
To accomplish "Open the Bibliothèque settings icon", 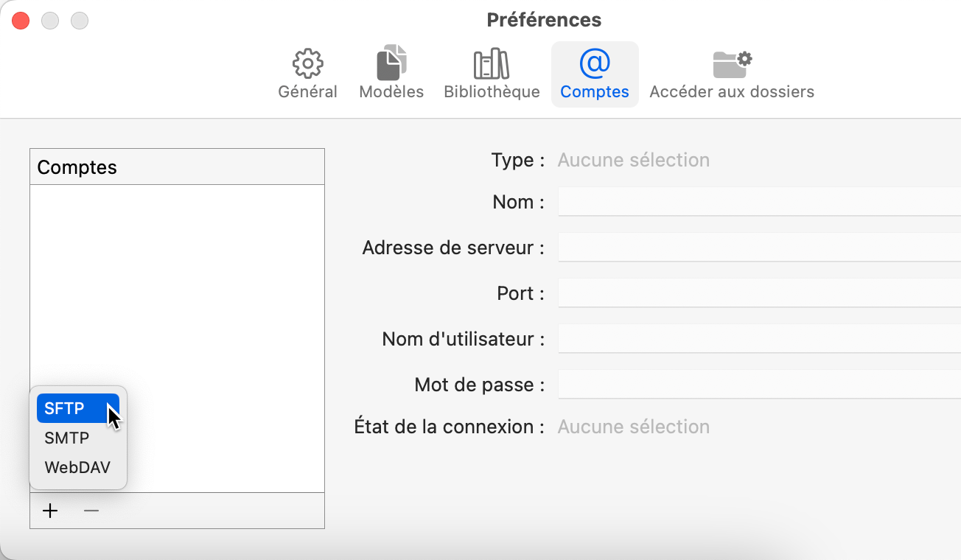I will click(x=491, y=71).
